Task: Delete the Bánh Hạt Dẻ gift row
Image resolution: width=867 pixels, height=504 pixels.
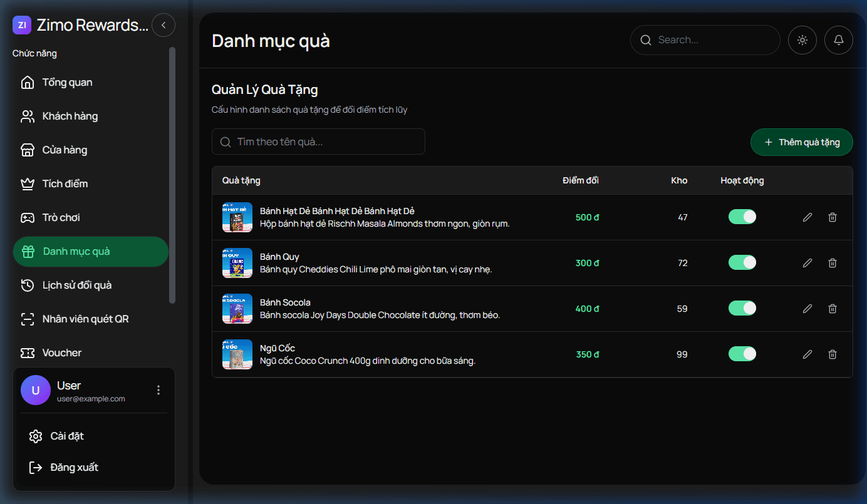Action: click(x=832, y=217)
